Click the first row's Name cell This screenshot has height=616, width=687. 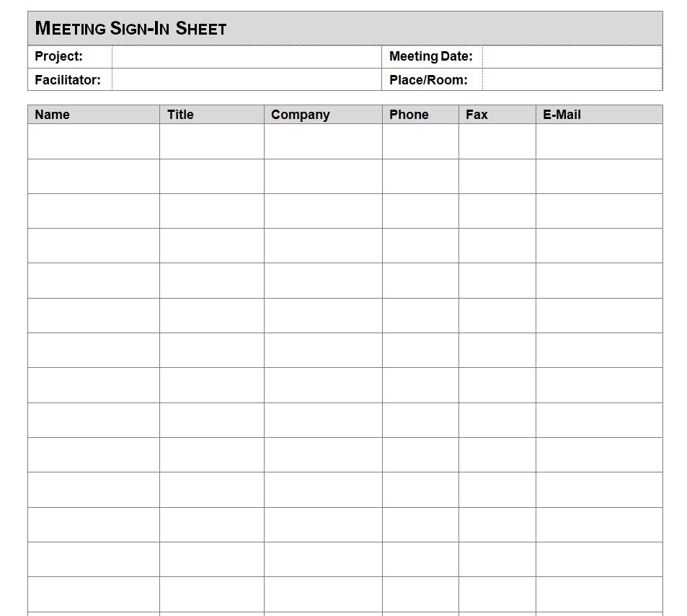pyautogui.click(x=94, y=141)
